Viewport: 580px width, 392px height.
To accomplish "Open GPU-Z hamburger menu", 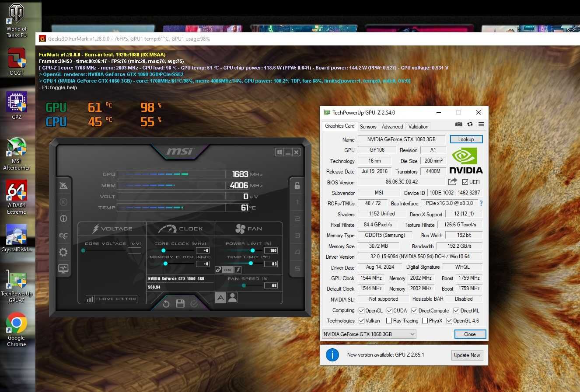I will point(481,124).
